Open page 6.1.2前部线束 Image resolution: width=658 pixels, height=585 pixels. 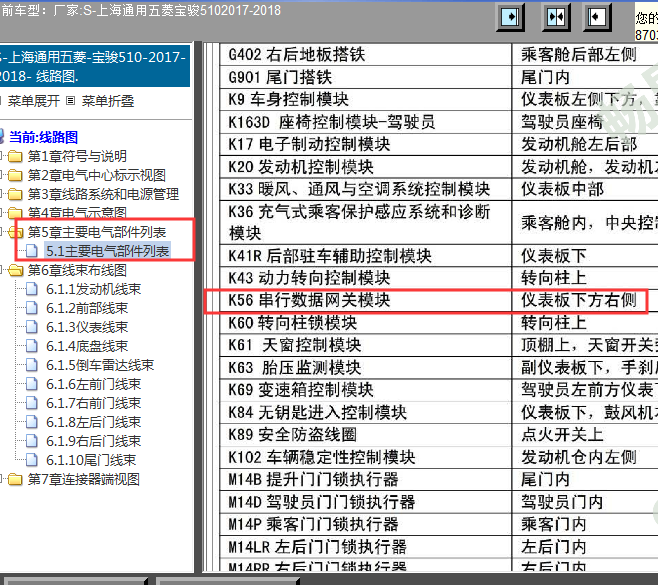tap(87, 308)
